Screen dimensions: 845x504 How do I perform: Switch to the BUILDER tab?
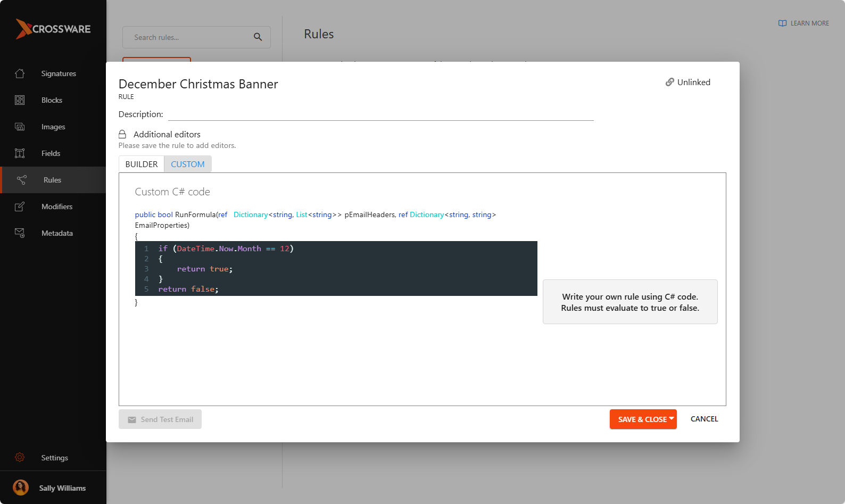click(x=142, y=164)
